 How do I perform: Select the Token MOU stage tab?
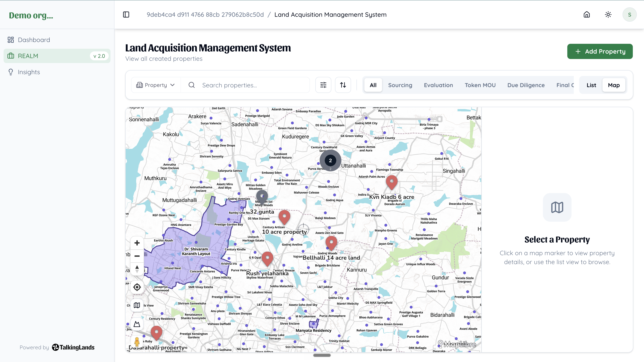480,85
